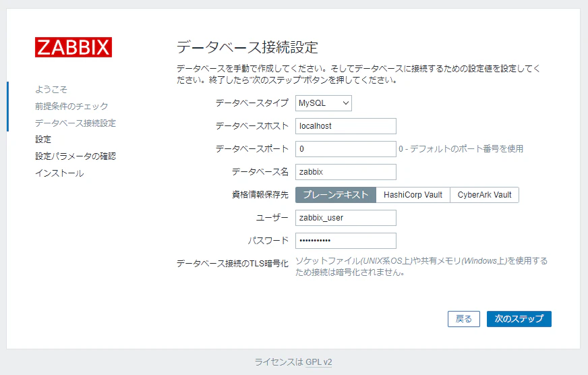Screen dimensions: 588x375
Task: Select CyberArk Vault storage option
Action: pos(485,195)
